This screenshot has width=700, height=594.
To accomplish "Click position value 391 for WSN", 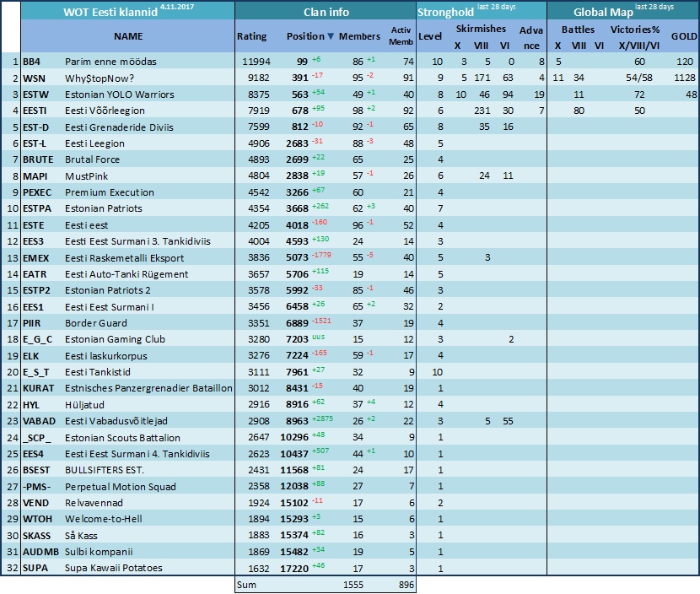I will click(300, 78).
